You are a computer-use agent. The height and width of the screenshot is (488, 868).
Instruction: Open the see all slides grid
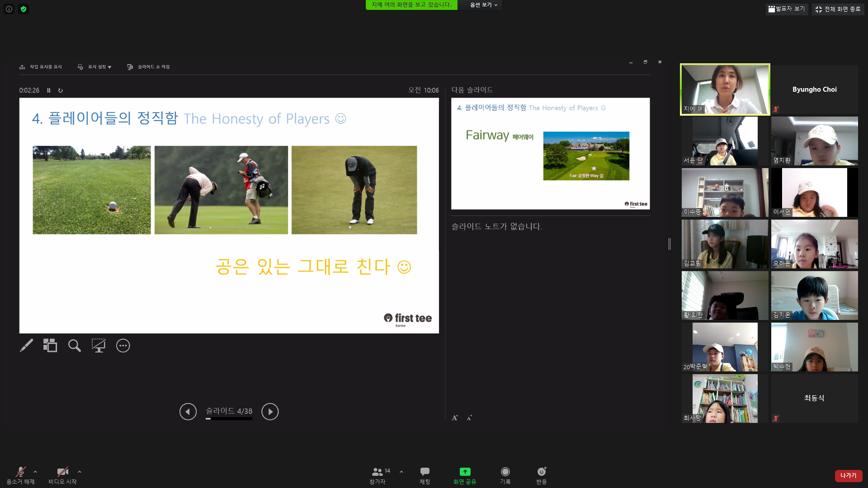[50, 346]
